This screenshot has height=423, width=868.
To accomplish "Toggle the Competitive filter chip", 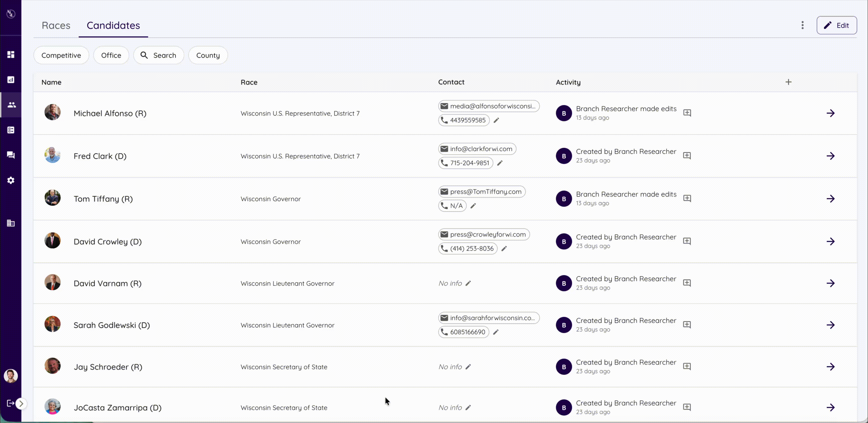I will (61, 55).
